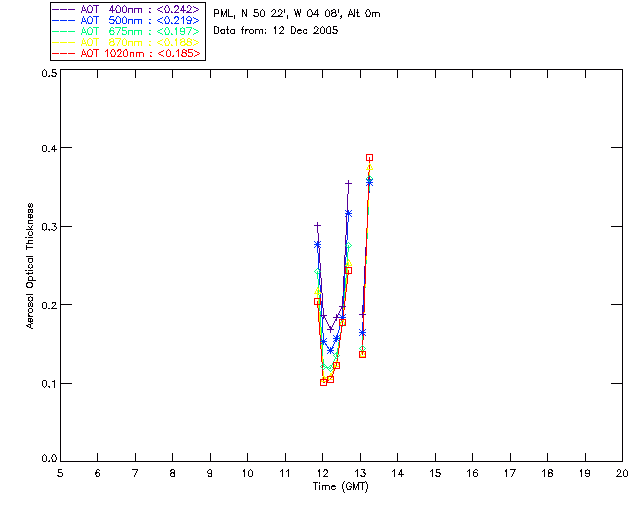The height and width of the screenshot is (512, 640).
Task: Click the x-axis tick label "12"
Action: coord(322,473)
